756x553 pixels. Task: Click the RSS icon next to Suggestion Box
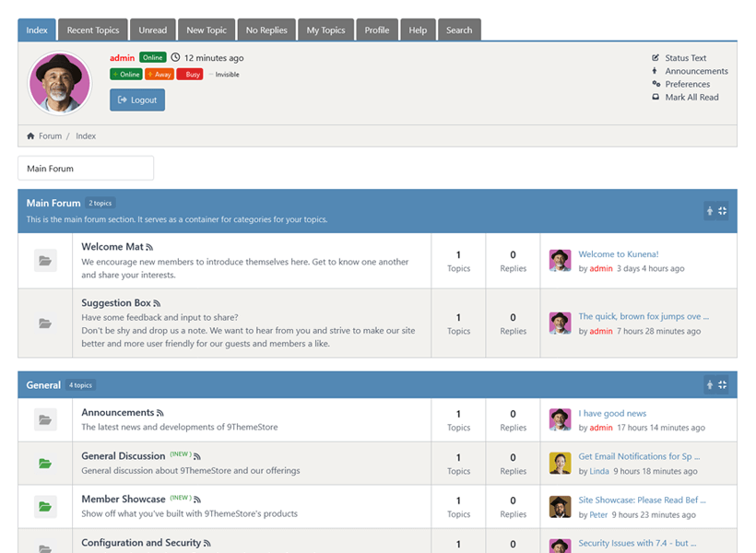coord(157,303)
